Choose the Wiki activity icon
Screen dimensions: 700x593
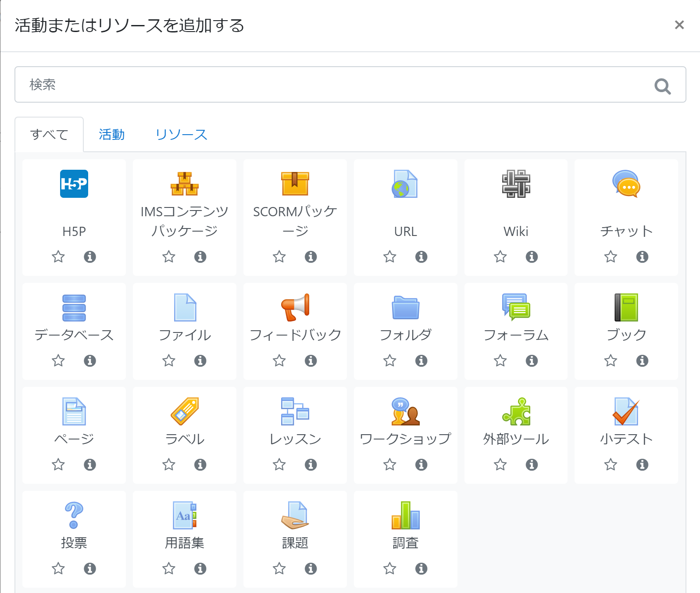pyautogui.click(x=516, y=184)
